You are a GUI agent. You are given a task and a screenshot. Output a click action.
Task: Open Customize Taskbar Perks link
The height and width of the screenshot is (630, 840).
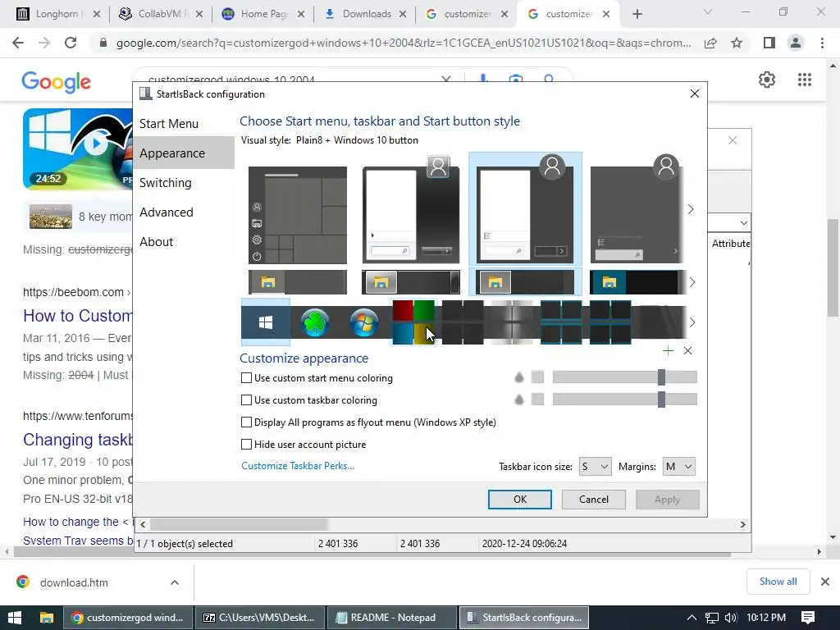298,466
